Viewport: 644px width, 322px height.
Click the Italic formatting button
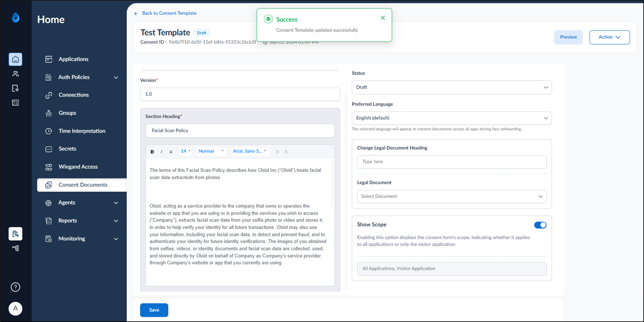[161, 152]
